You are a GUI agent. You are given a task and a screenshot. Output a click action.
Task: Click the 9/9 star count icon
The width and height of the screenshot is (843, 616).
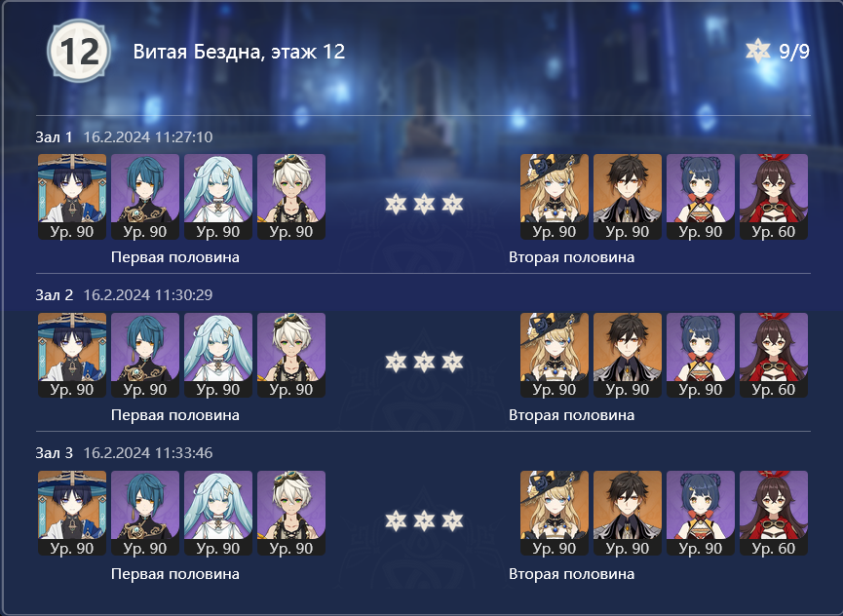(758, 51)
